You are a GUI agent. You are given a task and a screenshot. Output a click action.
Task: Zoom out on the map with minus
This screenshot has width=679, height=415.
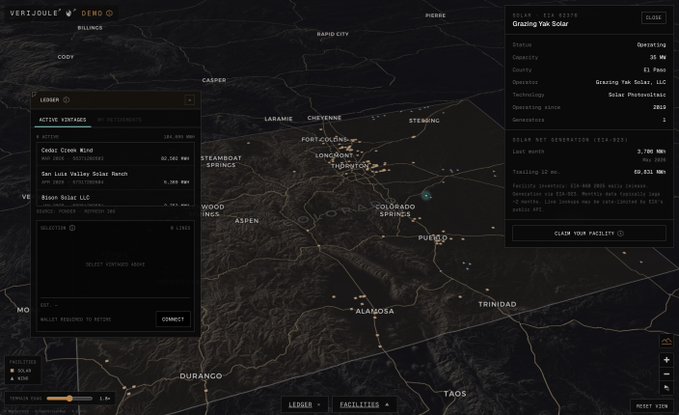(666, 374)
